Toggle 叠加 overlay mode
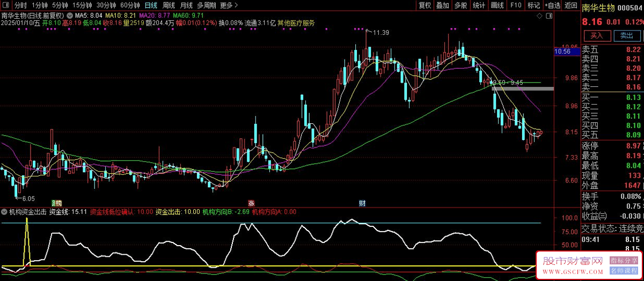Viewport: 644px width, 281px height. pyautogui.click(x=442, y=5)
